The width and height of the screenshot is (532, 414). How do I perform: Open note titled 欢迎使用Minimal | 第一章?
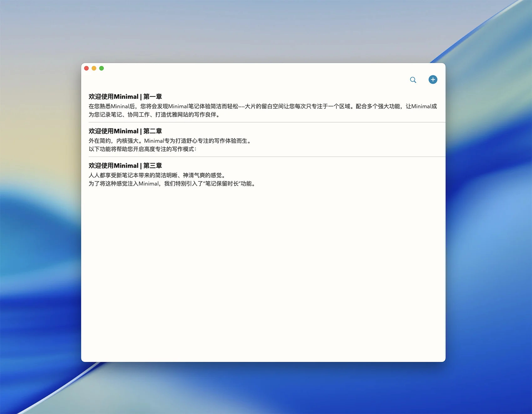point(125,97)
